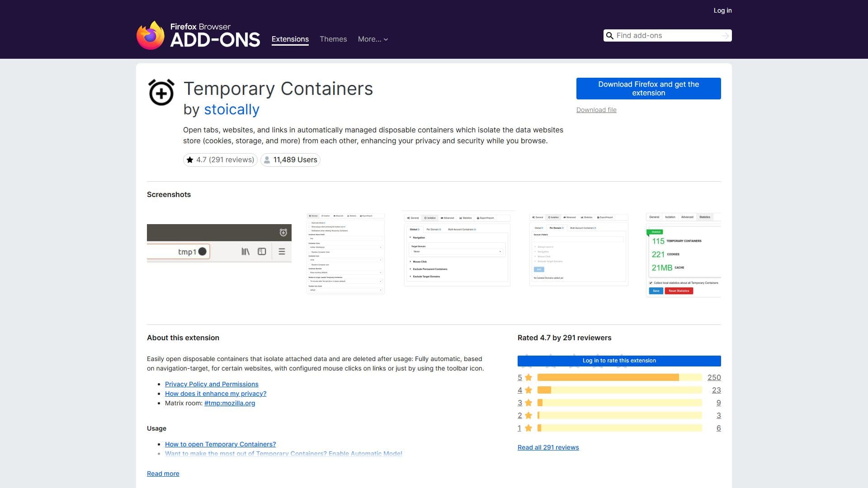868x488 pixels.
Task: Click the 3-star rating bar
Action: 619,403
